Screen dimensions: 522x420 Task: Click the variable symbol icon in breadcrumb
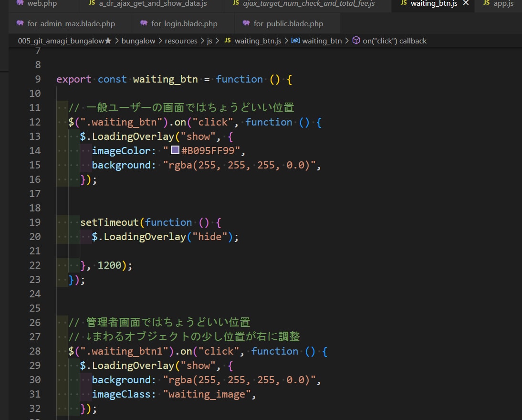(296, 41)
